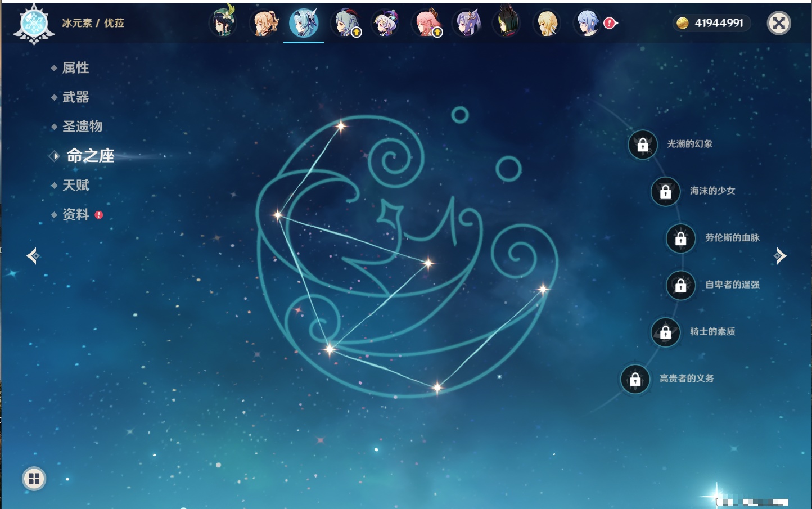Select dark-haired green-accent character portrait

point(507,23)
